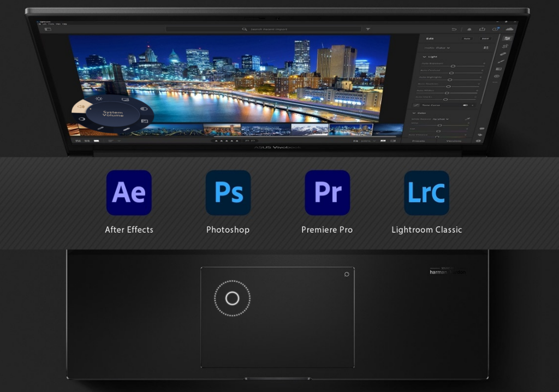Switch to the Versions tab
This screenshot has width=559, height=392.
(x=454, y=140)
